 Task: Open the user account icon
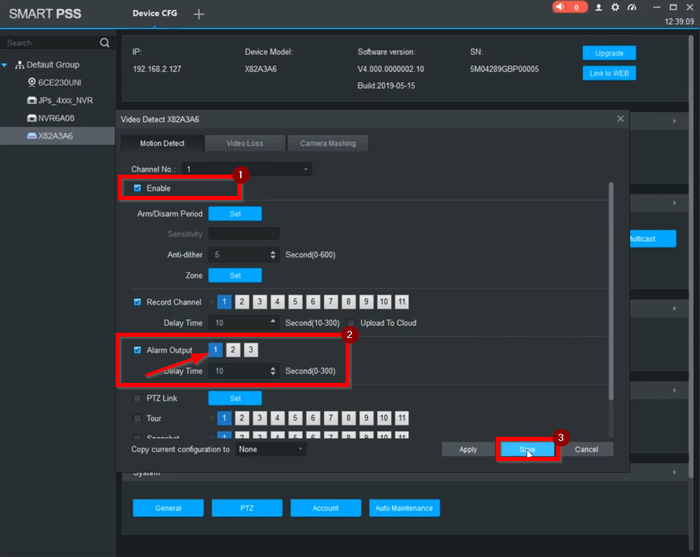pos(599,7)
